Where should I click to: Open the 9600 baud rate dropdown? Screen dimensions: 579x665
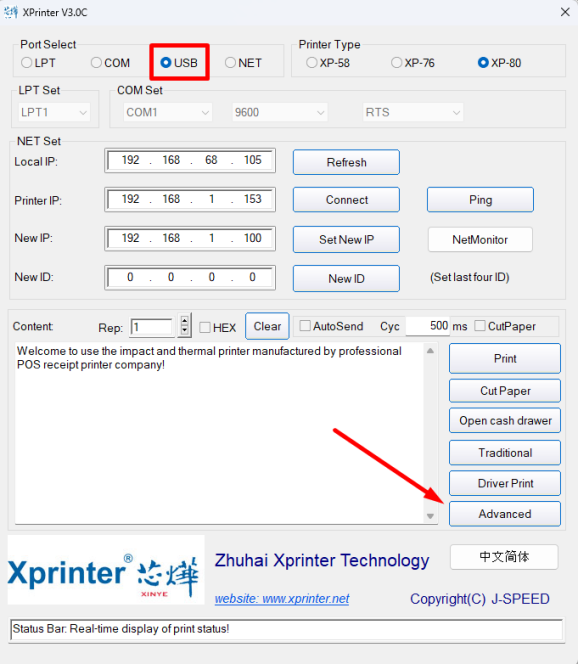[280, 112]
